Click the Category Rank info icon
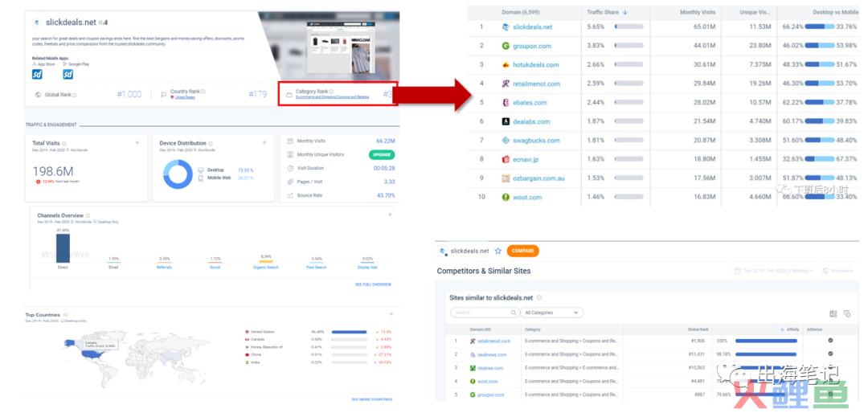The height and width of the screenshot is (413, 868). pyautogui.click(x=332, y=92)
